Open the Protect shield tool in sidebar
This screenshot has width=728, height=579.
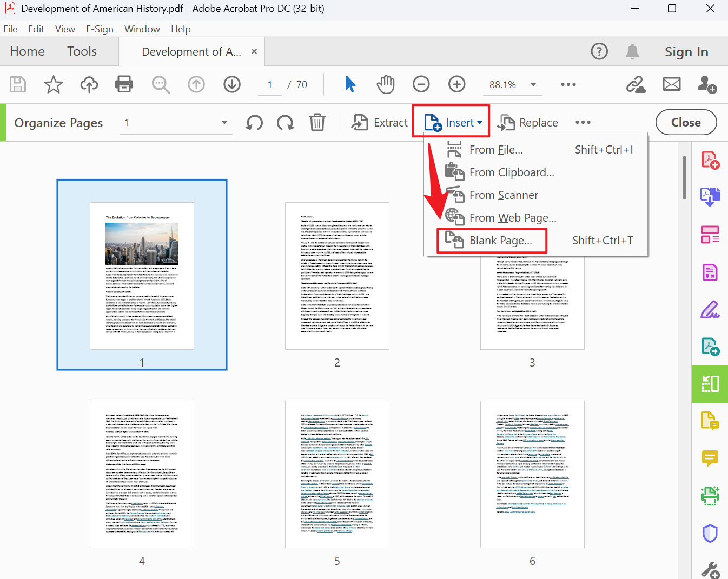710,534
